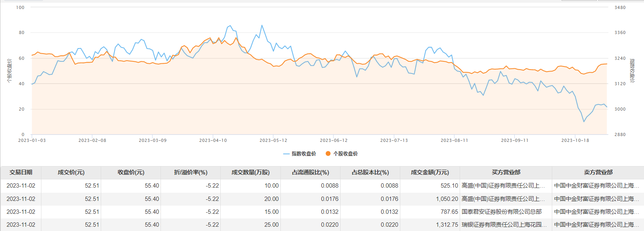Select the 成交数量(万股) header
The image size is (644, 231).
[x=250, y=172]
